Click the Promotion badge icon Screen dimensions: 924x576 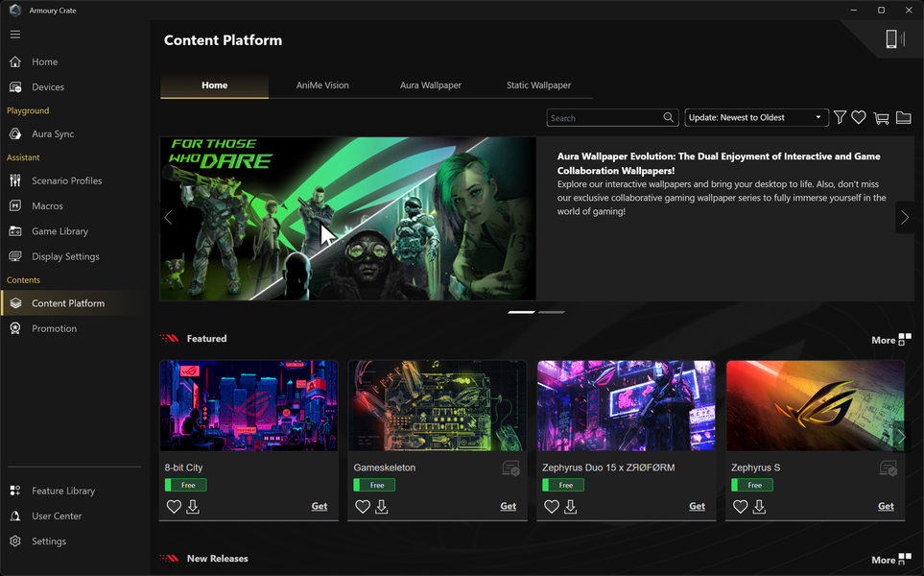(x=15, y=328)
